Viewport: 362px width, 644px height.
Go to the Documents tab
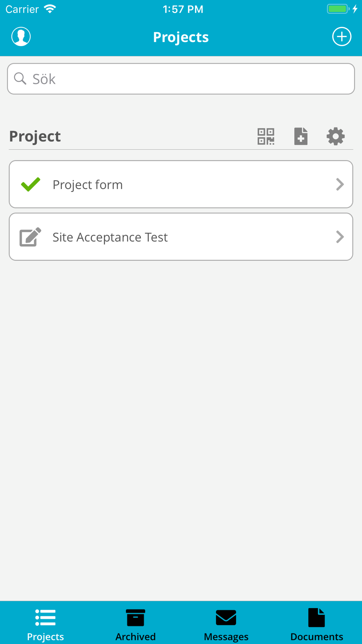(x=317, y=624)
